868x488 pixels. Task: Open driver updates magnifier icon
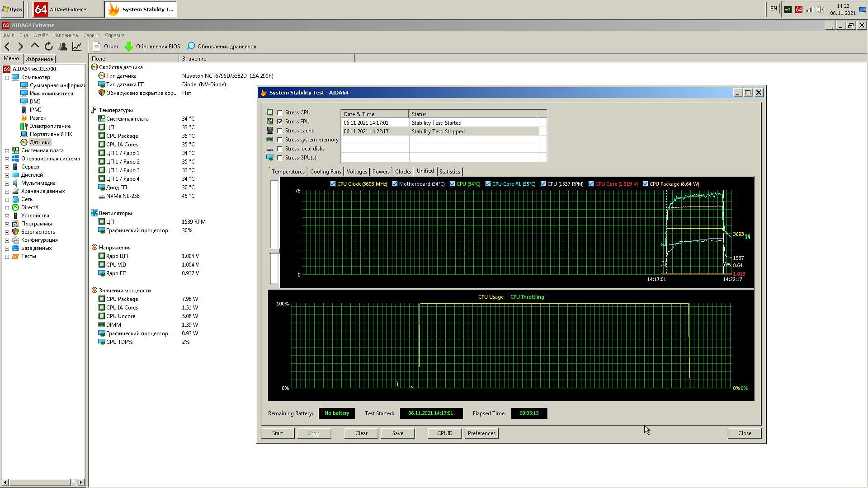click(x=191, y=47)
